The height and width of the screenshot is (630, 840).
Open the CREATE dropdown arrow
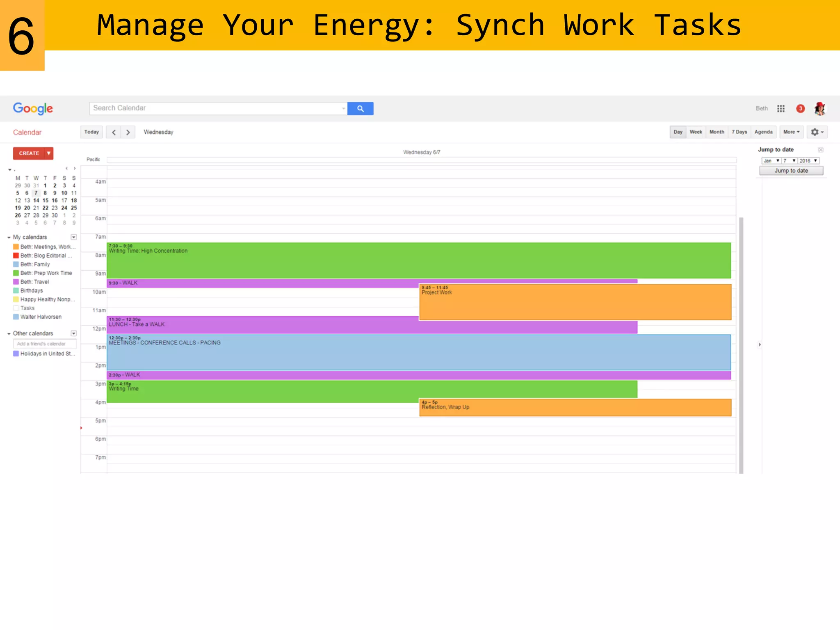click(49, 153)
